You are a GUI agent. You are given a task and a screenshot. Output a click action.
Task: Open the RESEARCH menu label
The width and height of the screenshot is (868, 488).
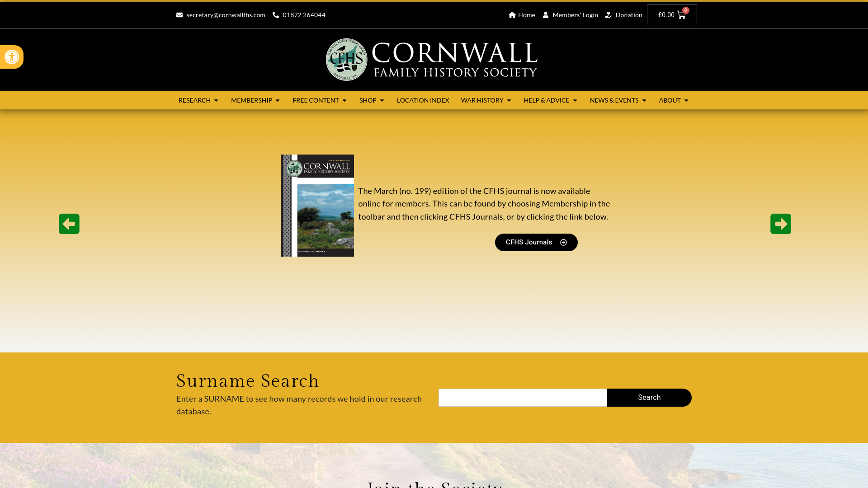coord(194,100)
